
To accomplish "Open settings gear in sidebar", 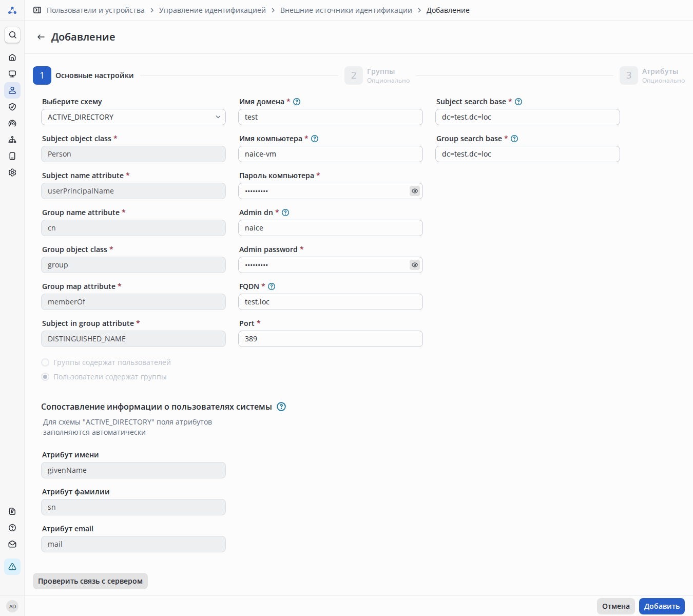I will point(12,172).
